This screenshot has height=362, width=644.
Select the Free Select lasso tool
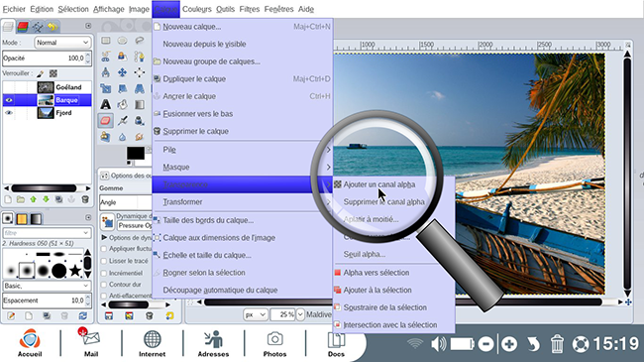140,41
